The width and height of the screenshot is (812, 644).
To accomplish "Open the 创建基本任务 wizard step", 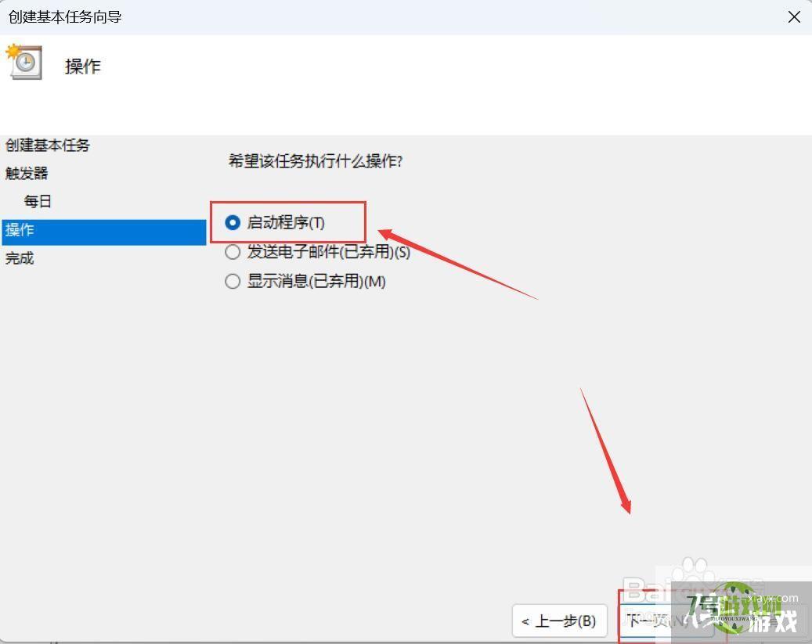I will click(x=48, y=145).
